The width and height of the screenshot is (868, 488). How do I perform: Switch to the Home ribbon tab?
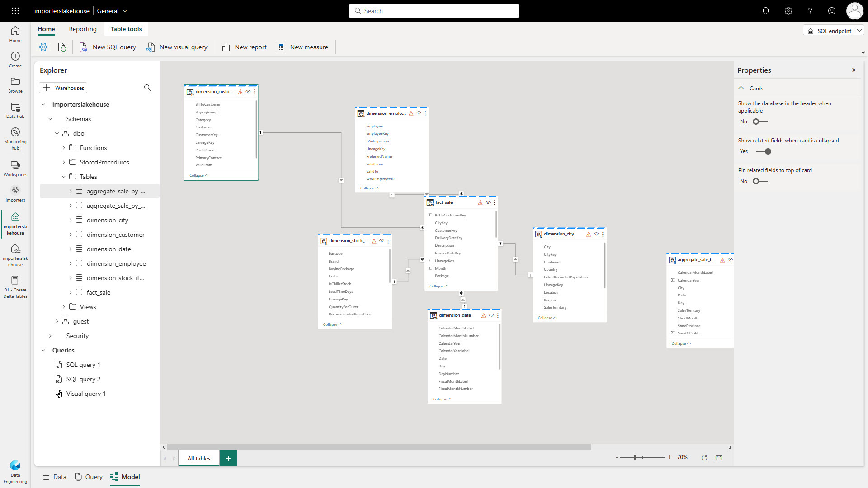coord(46,29)
